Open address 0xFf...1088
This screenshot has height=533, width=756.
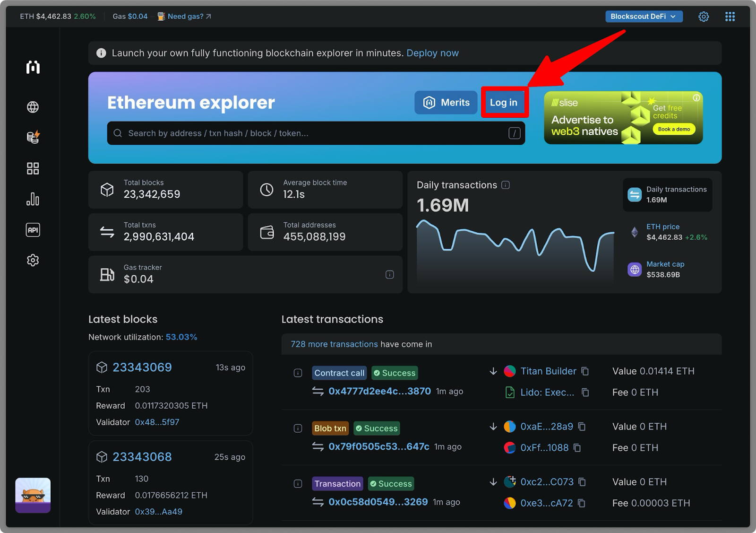[x=544, y=448]
